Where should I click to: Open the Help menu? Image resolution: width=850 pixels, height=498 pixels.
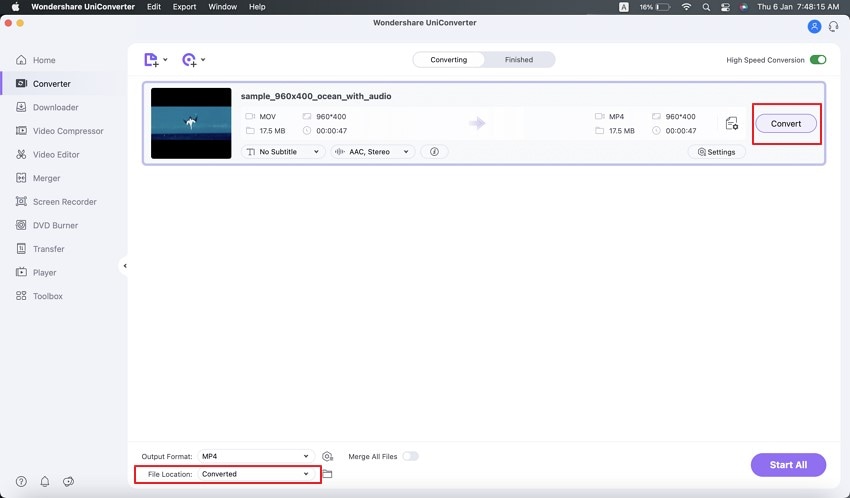(x=257, y=7)
